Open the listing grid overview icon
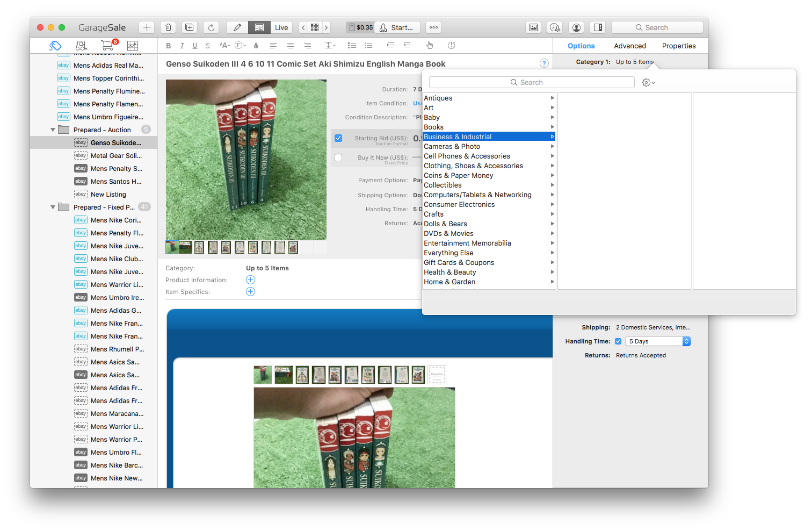The image size is (812, 531). coord(315,27)
